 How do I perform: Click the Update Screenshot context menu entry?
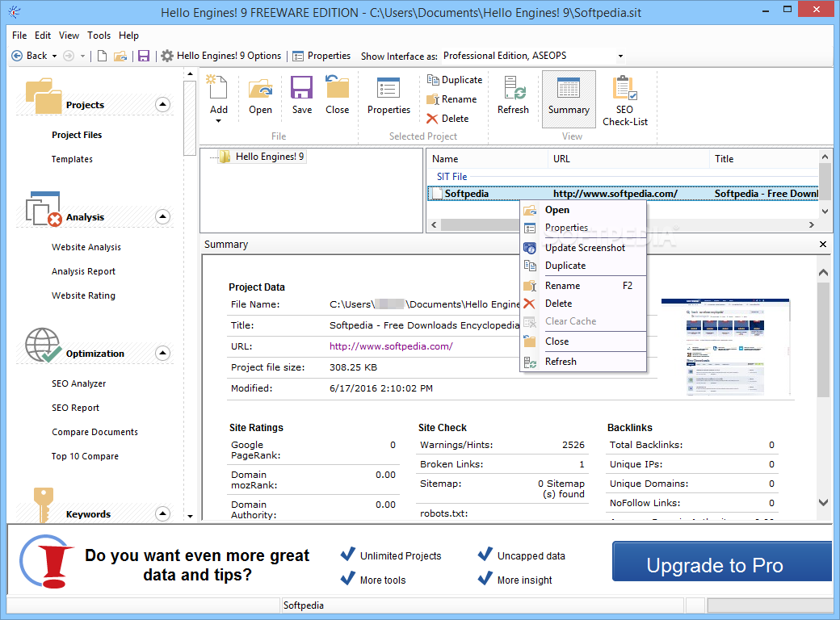tap(583, 248)
